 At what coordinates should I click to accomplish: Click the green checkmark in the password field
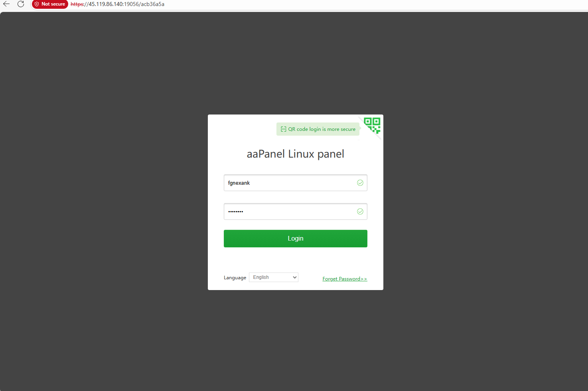pos(360,211)
